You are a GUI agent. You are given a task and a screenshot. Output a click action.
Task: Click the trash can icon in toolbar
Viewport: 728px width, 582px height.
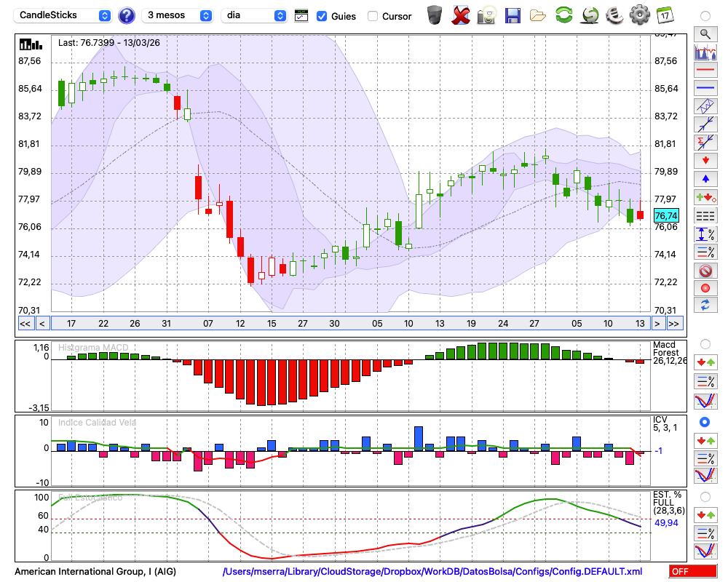coord(434,15)
